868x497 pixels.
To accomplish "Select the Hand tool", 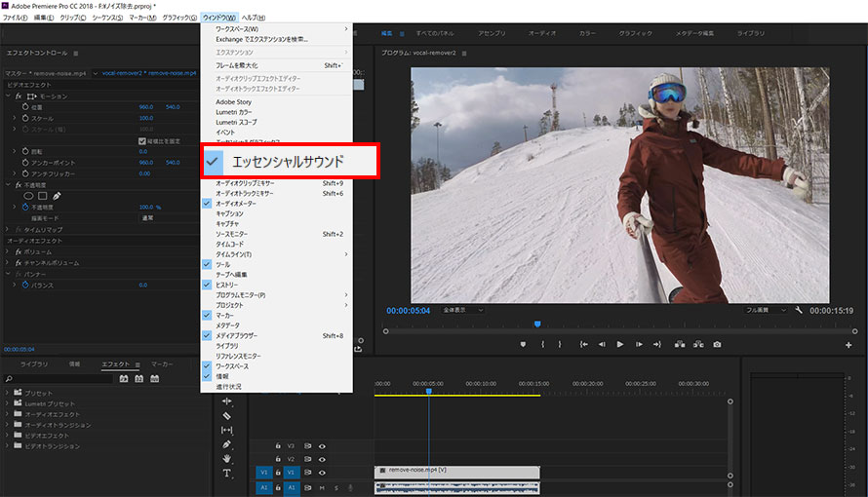I will pyautogui.click(x=227, y=458).
